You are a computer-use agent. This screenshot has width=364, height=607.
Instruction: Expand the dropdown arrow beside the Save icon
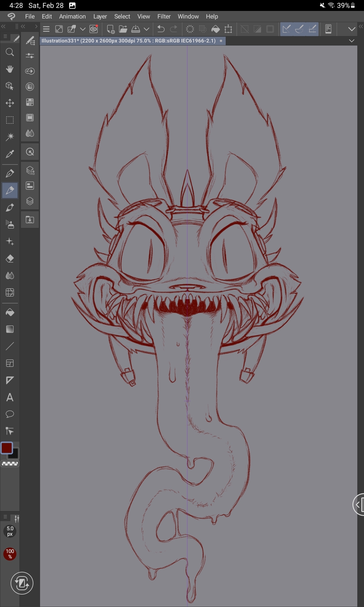pos(147,29)
